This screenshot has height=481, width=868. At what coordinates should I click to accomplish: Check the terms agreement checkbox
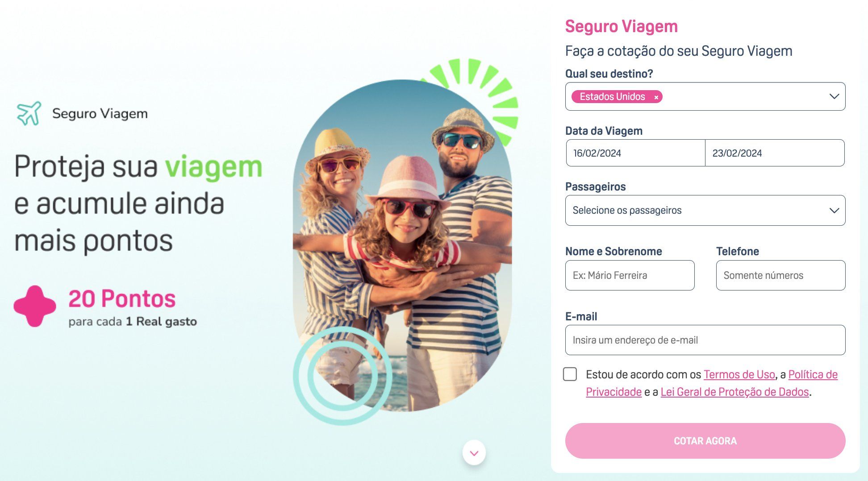(570, 374)
